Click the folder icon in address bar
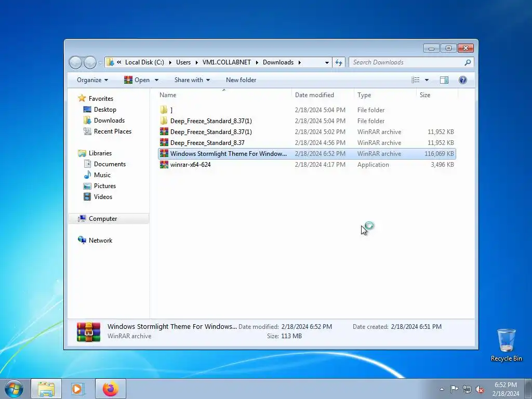 pyautogui.click(x=110, y=62)
